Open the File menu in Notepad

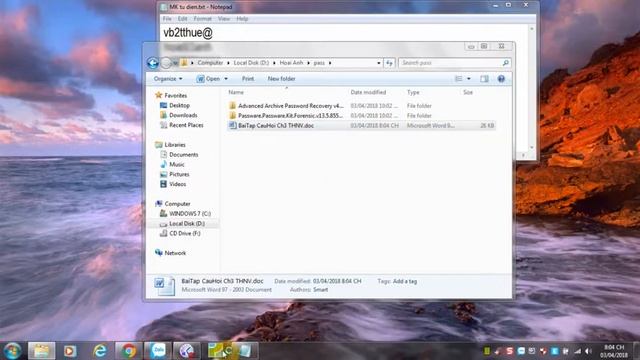coord(167,19)
